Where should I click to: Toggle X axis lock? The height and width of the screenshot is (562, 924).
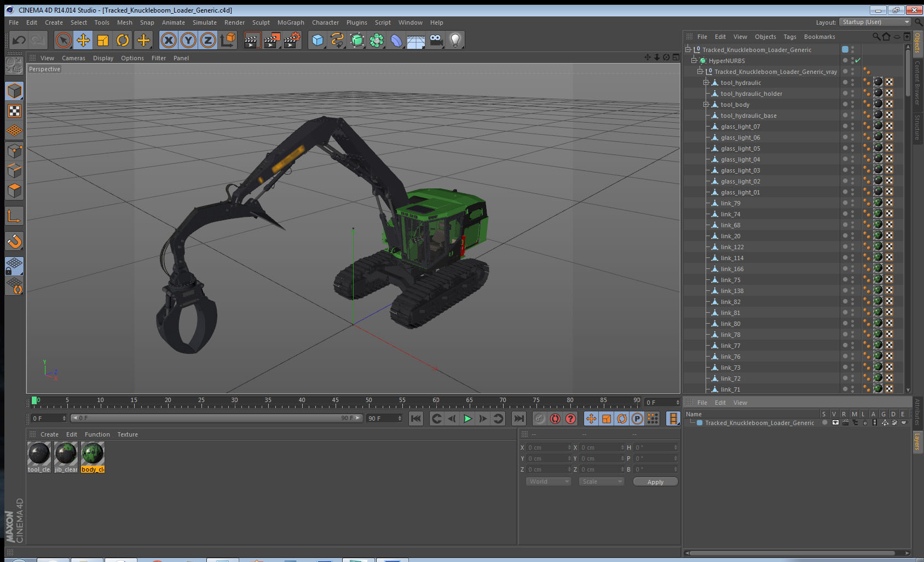169,40
